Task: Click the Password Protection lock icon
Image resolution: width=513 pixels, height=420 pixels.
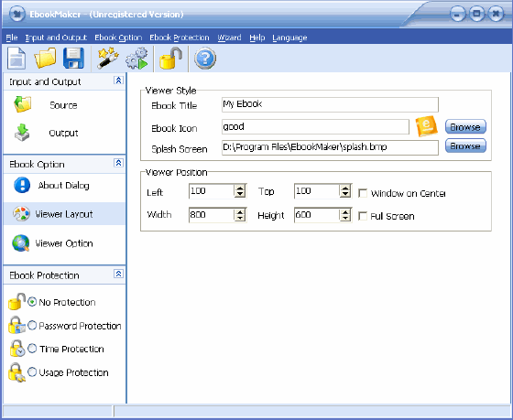Action: [16, 325]
